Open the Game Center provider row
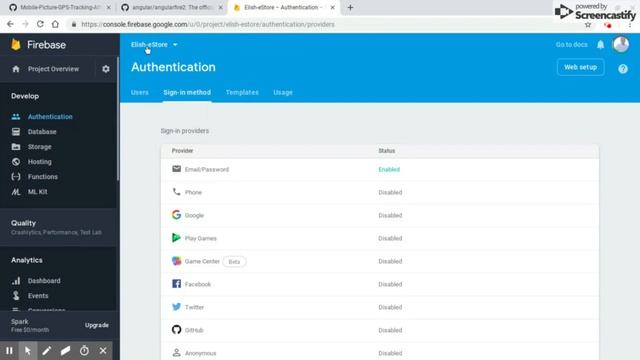The image size is (640, 360). 380,261
